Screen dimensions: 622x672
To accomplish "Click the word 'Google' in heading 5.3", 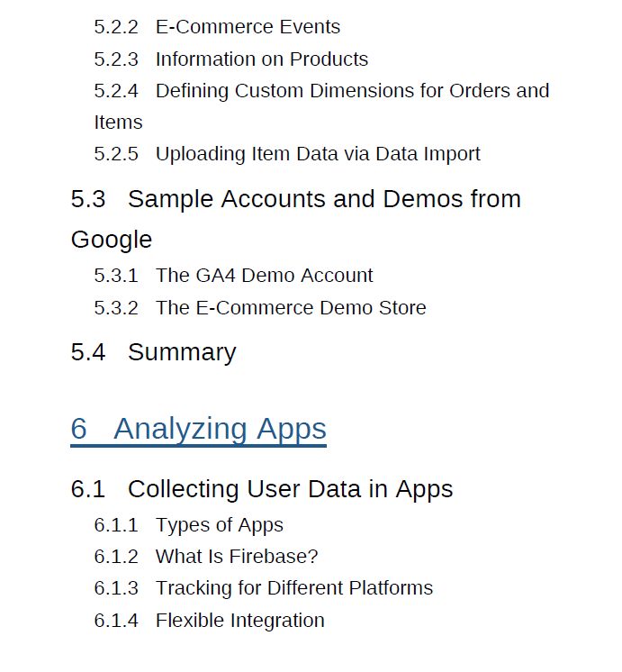I will 112,240.
